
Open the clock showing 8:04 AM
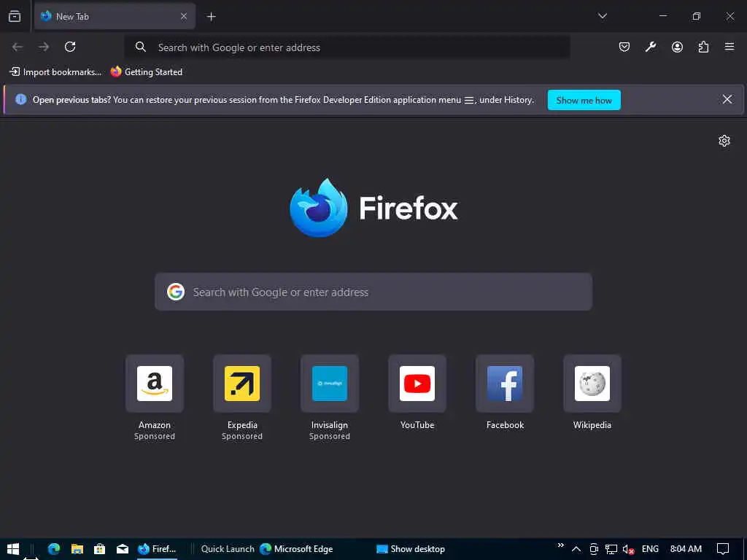pos(686,549)
